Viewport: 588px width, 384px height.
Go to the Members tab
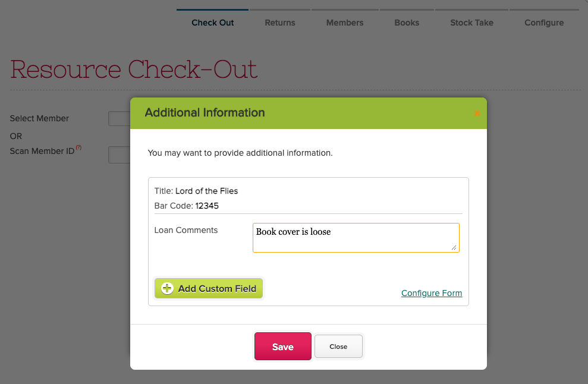[344, 23]
